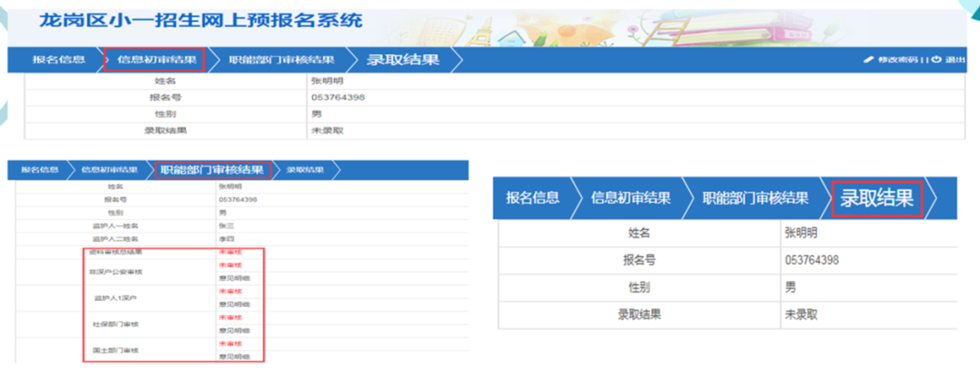Select small 录取结果 tab in lower-left screenshot

tap(305, 169)
